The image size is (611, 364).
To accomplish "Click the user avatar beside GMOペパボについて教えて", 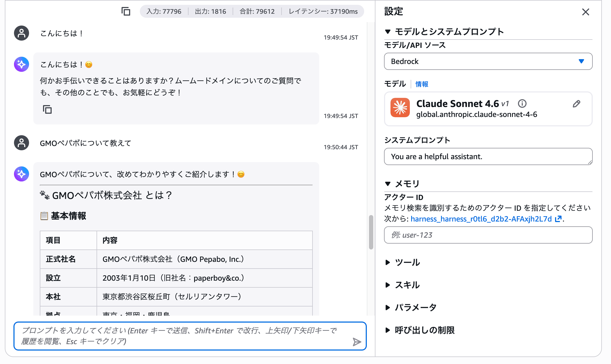I will tap(22, 143).
